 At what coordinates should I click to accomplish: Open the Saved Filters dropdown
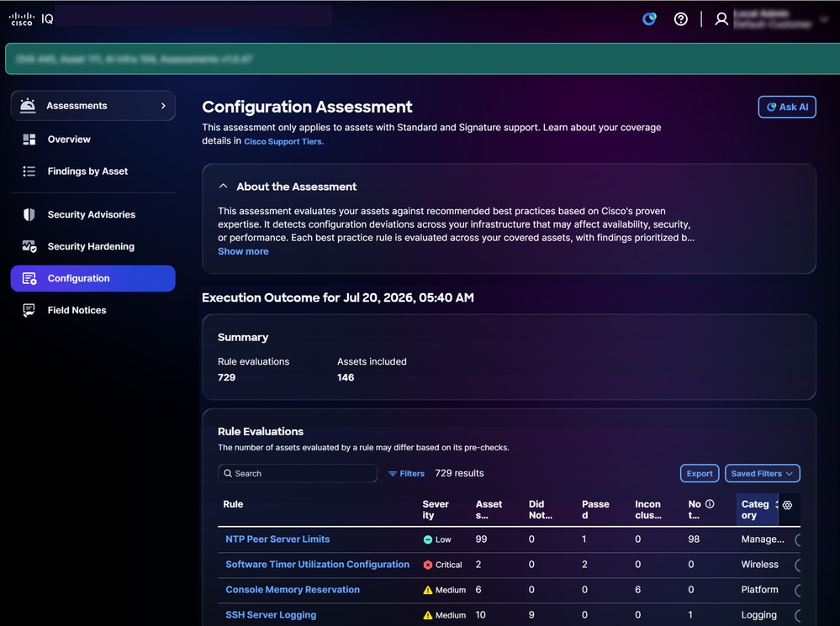tap(763, 473)
